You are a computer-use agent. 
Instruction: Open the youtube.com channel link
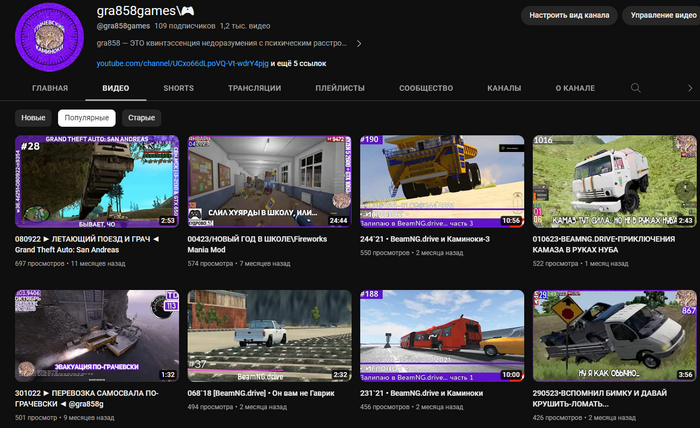coord(182,63)
